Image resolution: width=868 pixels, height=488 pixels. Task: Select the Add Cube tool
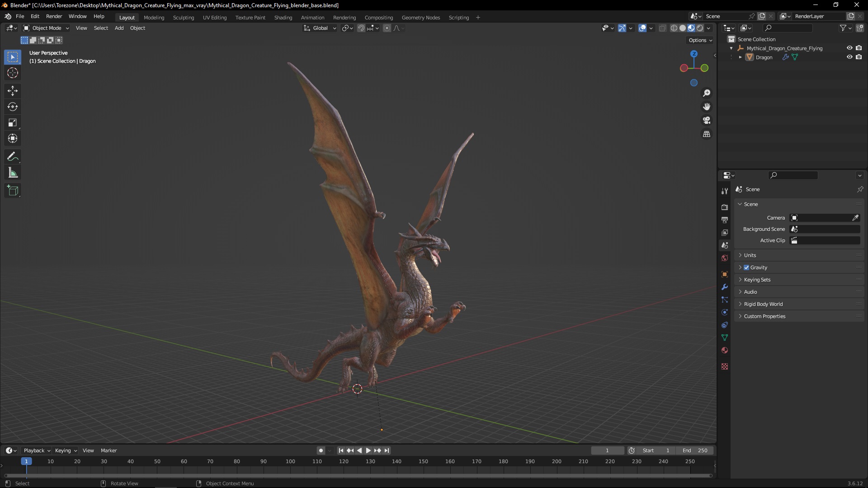coord(13,191)
